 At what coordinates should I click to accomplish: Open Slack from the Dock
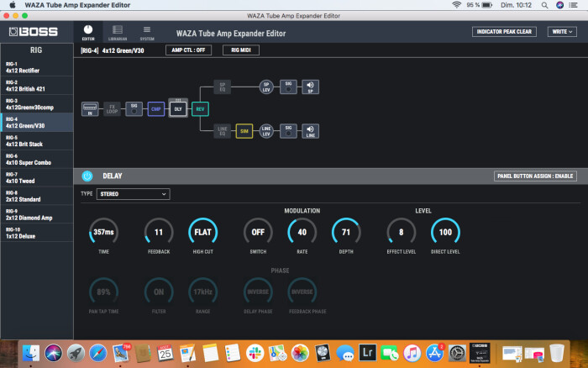[255, 353]
